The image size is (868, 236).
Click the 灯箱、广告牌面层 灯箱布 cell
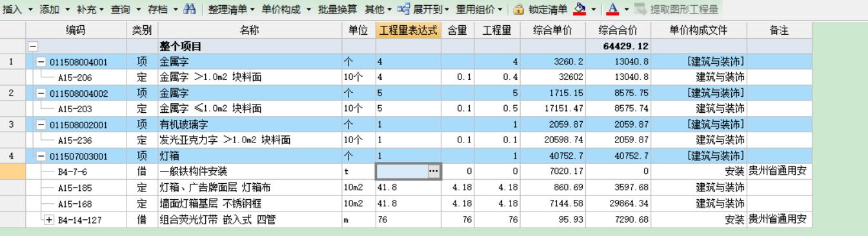(250, 187)
